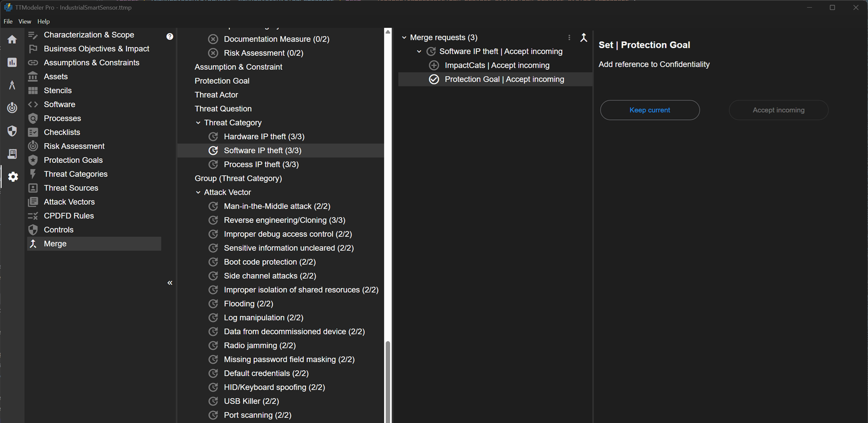Click the merge icon beside Merge requests

[584, 37]
